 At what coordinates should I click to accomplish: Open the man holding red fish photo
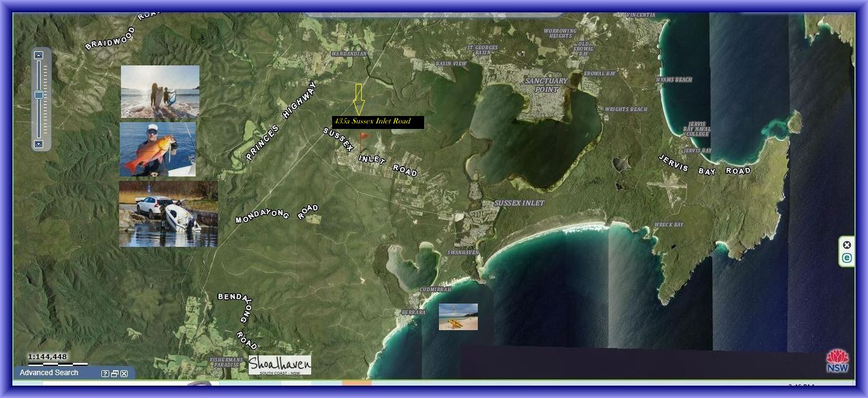click(x=157, y=149)
